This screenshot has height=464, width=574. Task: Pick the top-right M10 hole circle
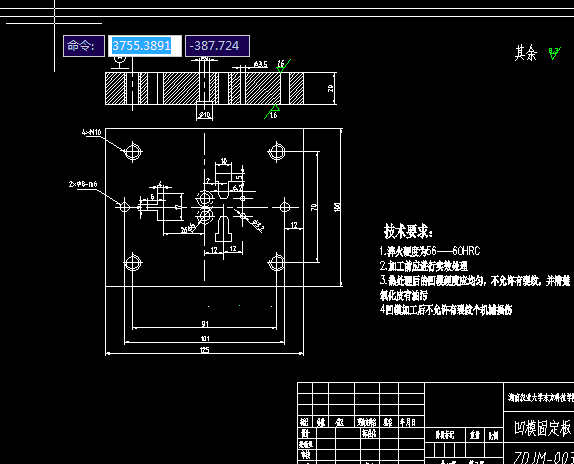click(x=277, y=151)
